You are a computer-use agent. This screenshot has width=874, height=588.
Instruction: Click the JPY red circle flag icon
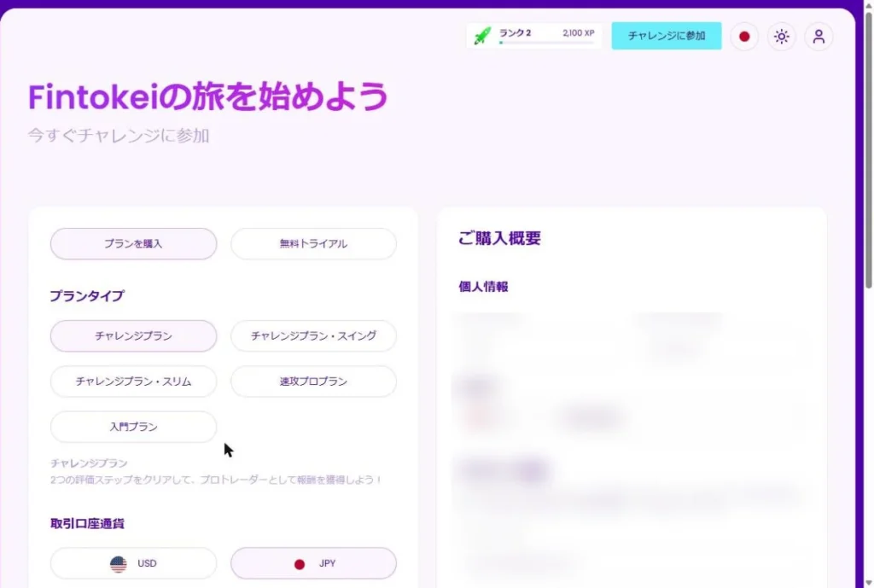pos(300,564)
